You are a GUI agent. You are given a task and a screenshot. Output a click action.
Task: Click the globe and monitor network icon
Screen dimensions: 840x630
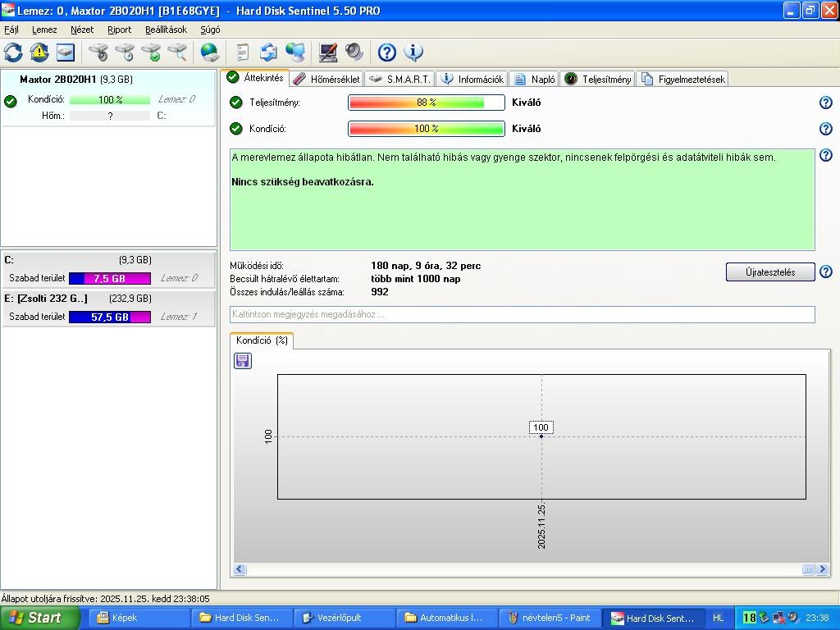point(295,52)
